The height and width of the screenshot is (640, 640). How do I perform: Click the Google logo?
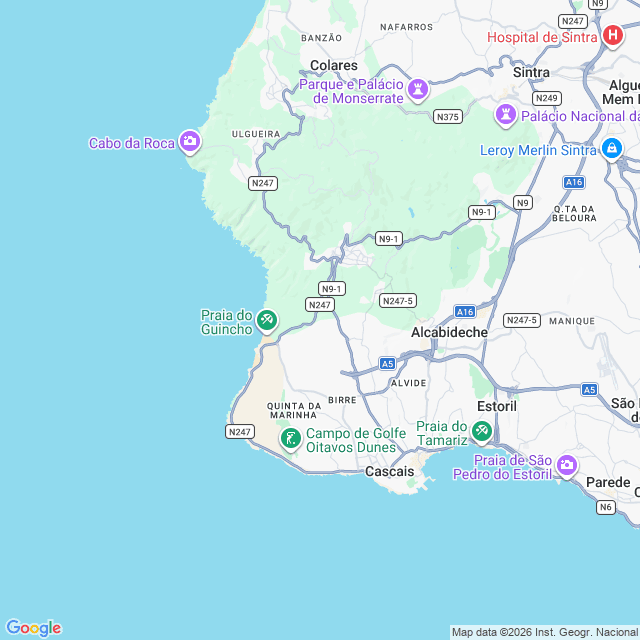[x=34, y=628]
